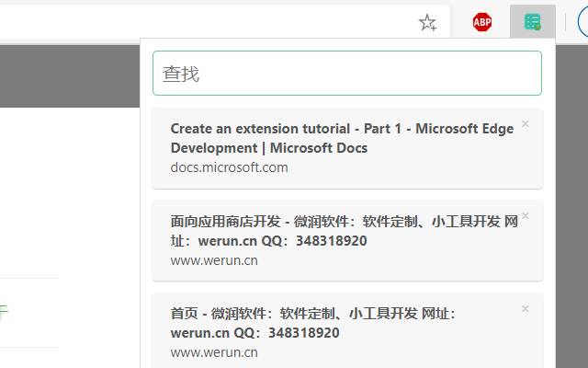The image size is (588, 368).
Task: Select www.werun.cn under the 首页 entry
Action: point(214,352)
